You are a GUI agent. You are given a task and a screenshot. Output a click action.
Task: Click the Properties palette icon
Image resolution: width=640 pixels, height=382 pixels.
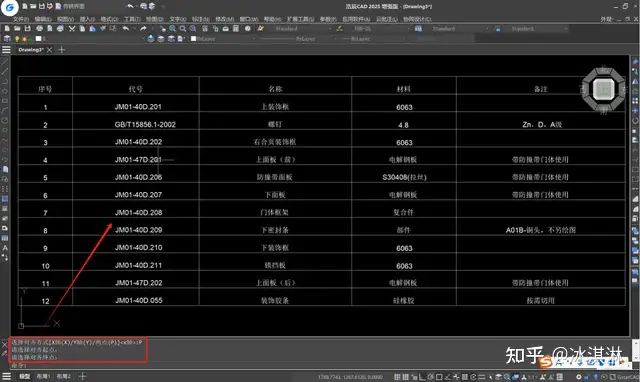(x=205, y=29)
